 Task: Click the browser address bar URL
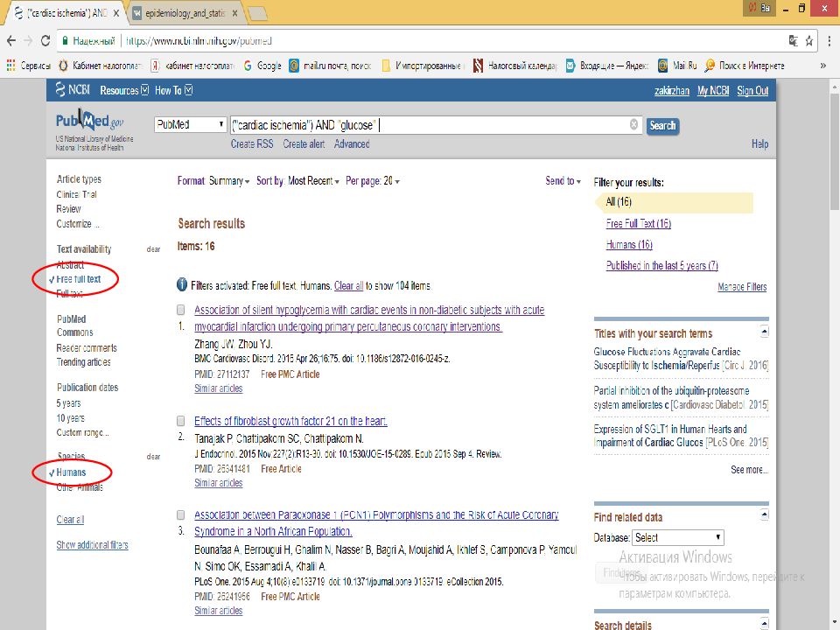point(199,41)
